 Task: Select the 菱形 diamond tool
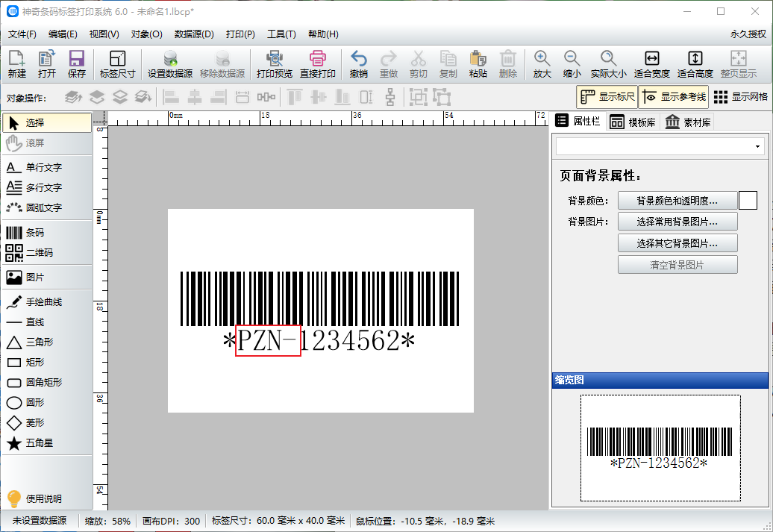pyautogui.click(x=47, y=423)
